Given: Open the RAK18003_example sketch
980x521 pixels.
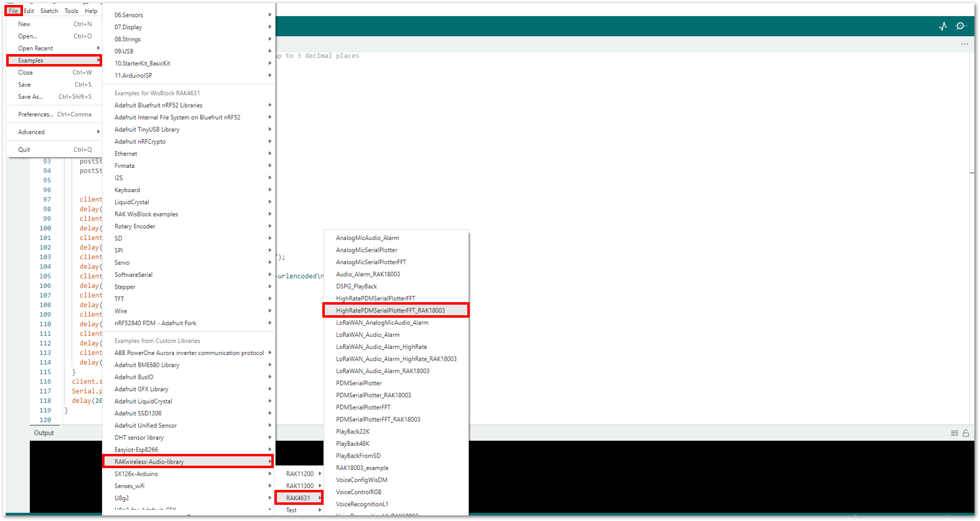Looking at the screenshot, I should coord(396,468).
